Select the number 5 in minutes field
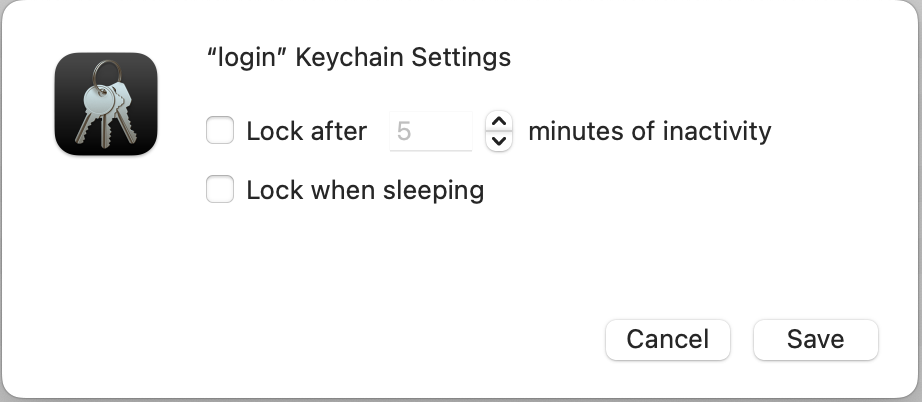922x402 pixels. coord(404,131)
